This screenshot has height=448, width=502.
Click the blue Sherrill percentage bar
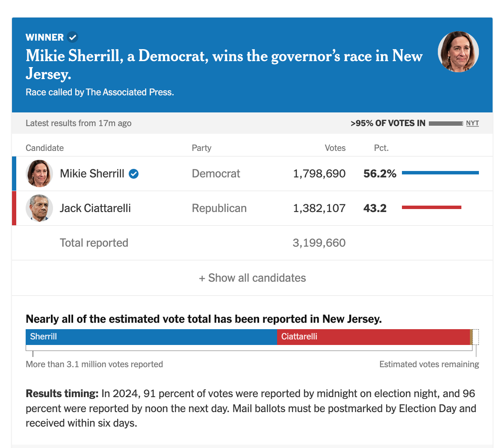click(x=440, y=173)
